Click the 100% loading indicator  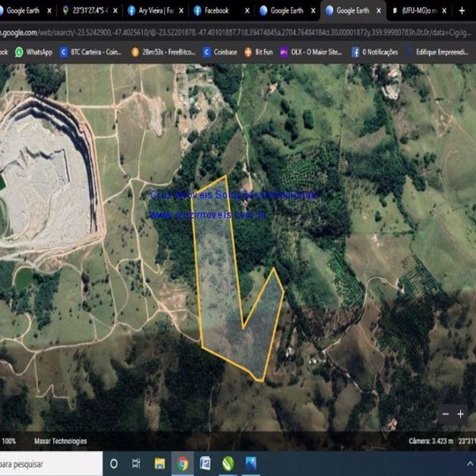point(9,441)
